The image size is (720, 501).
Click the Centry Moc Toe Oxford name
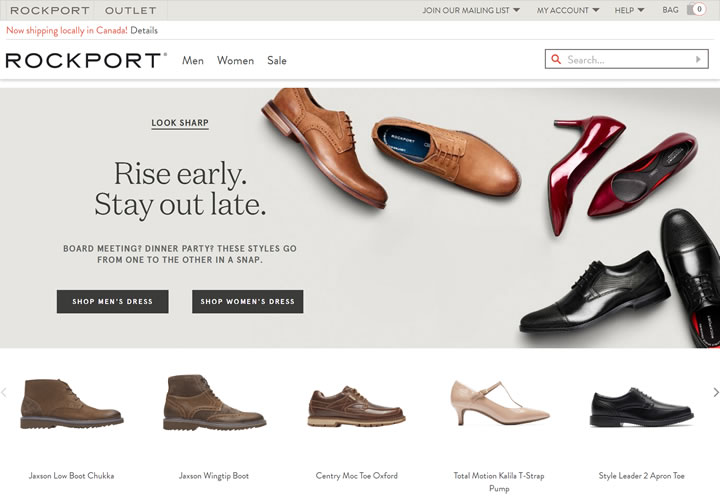point(357,476)
